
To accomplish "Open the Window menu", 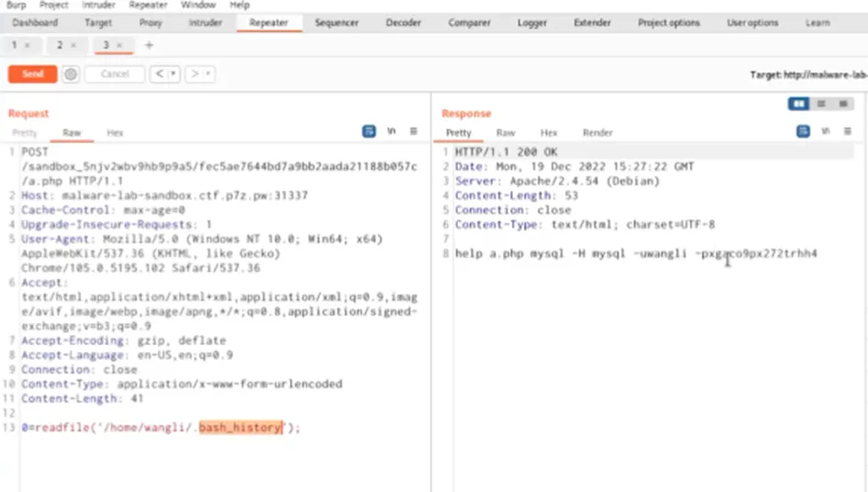I will pos(198,5).
